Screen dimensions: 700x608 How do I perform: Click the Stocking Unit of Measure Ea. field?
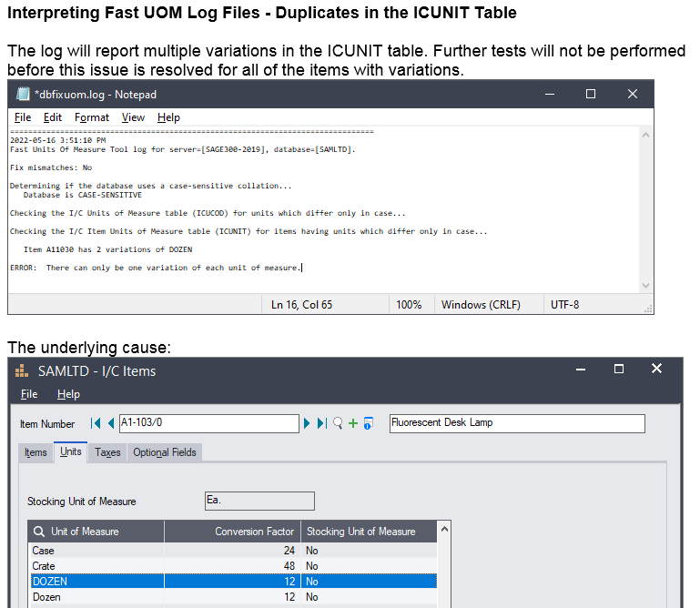tap(259, 501)
